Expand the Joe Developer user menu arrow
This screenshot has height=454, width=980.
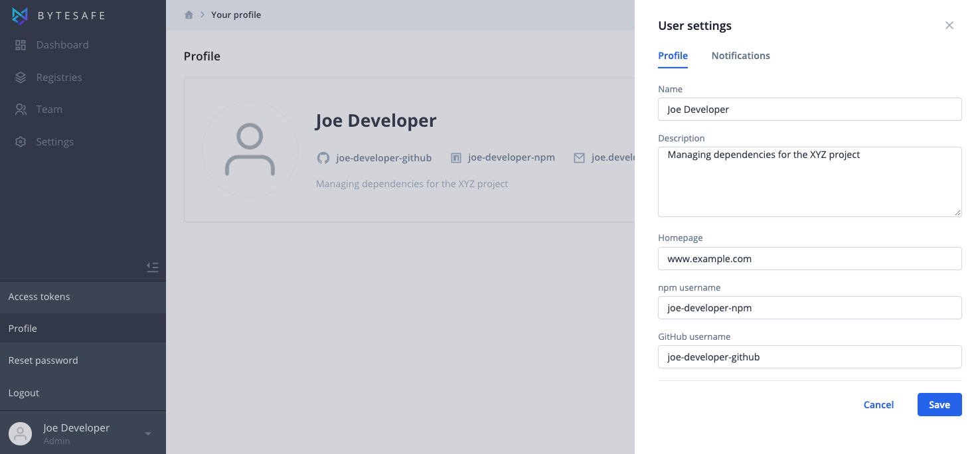pos(148,434)
